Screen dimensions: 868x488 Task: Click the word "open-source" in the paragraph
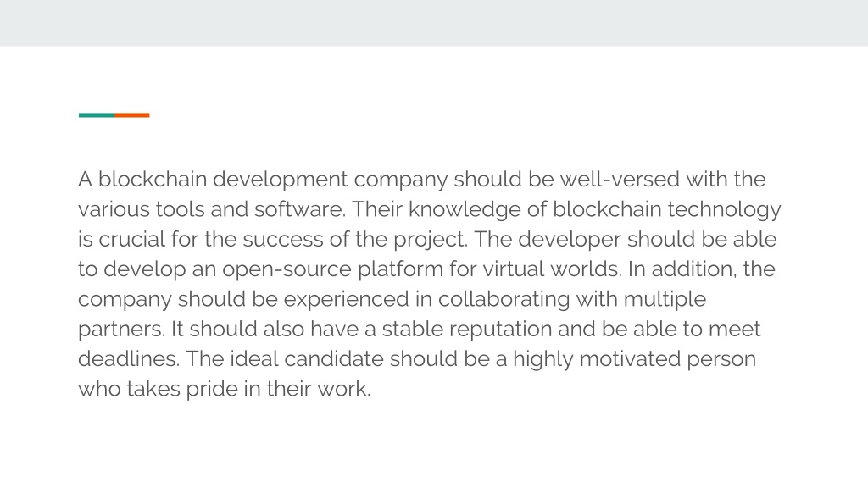pyautogui.click(x=287, y=270)
